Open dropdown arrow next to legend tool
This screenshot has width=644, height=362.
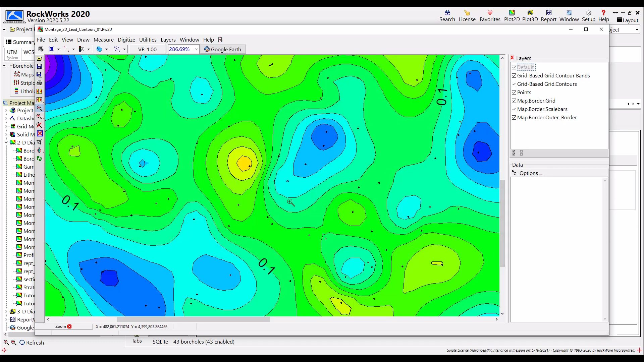[89, 49]
